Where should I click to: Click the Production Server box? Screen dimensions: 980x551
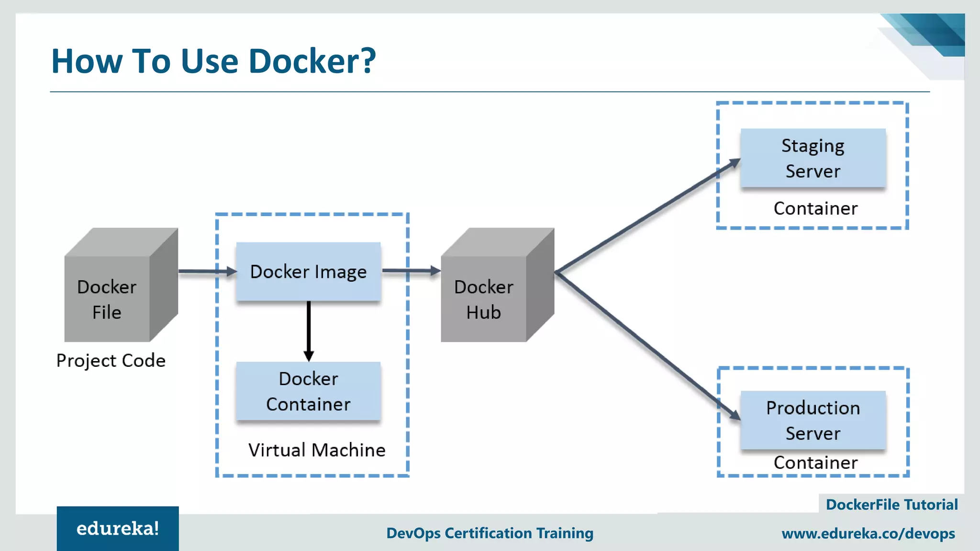tap(813, 420)
